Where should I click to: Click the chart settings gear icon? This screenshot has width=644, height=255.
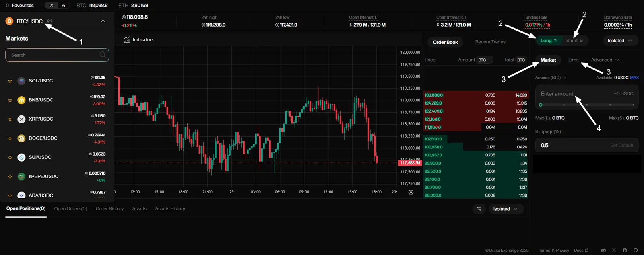pos(411,192)
